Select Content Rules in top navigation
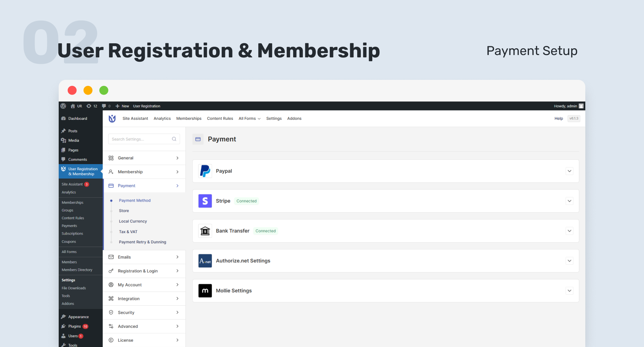The image size is (644, 347). pos(220,118)
